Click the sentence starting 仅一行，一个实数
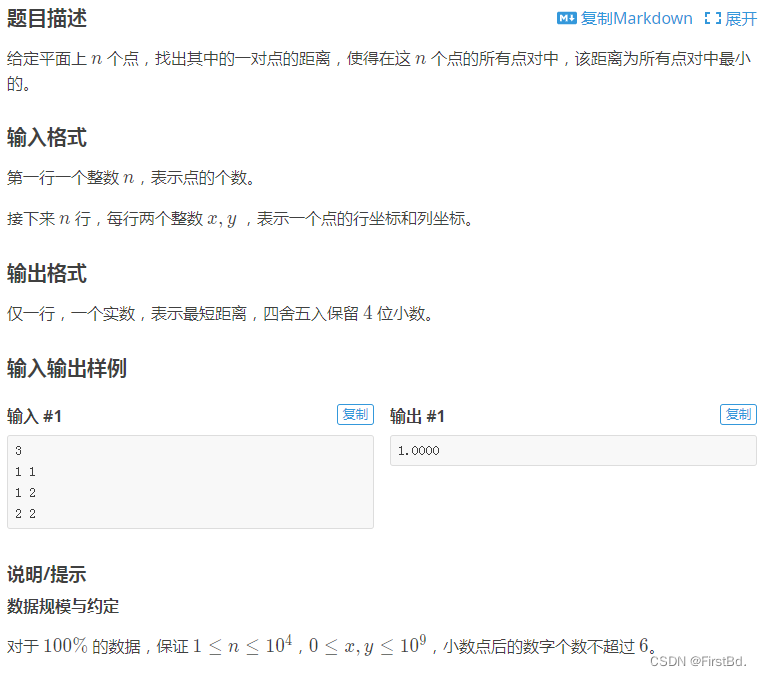 pos(220,313)
